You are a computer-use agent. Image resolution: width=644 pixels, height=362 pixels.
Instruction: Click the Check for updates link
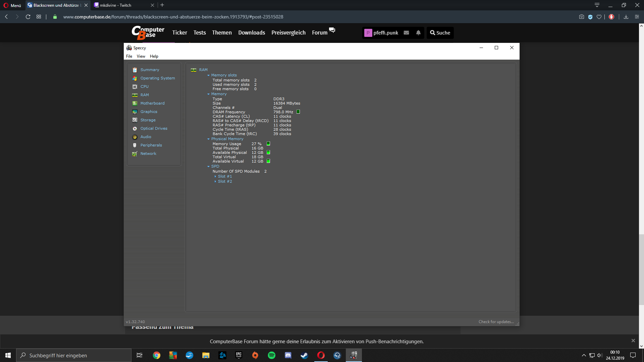tap(496, 322)
